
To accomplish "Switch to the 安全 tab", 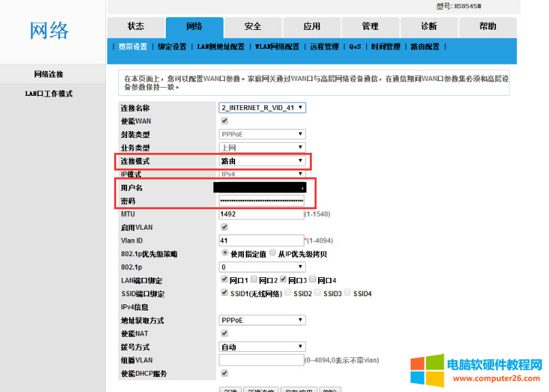I will pos(253,27).
